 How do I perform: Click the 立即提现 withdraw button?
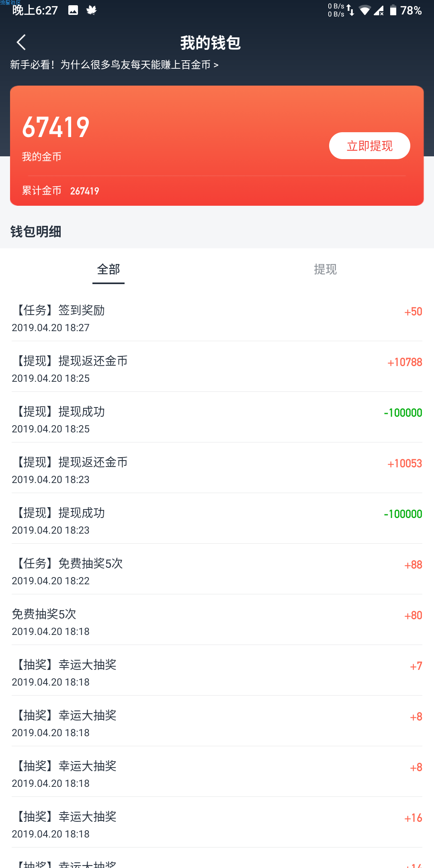pyautogui.click(x=370, y=145)
